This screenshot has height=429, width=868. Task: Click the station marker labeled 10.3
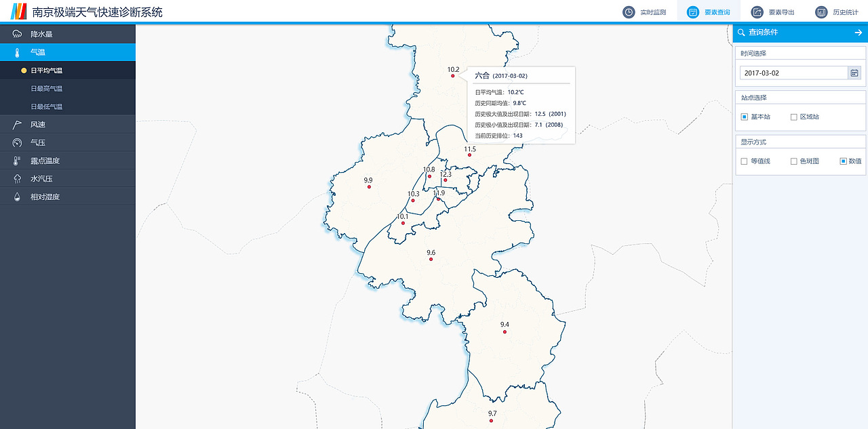[x=414, y=201]
